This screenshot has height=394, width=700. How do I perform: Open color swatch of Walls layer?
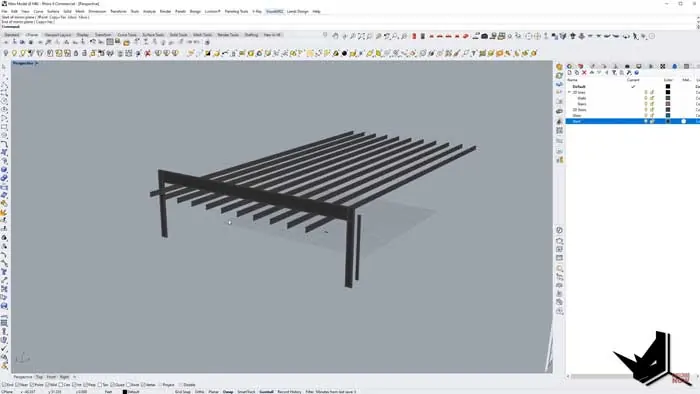click(668, 98)
